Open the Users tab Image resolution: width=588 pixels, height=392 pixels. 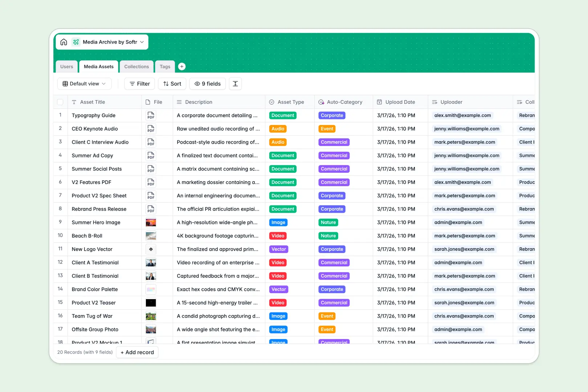pyautogui.click(x=66, y=66)
